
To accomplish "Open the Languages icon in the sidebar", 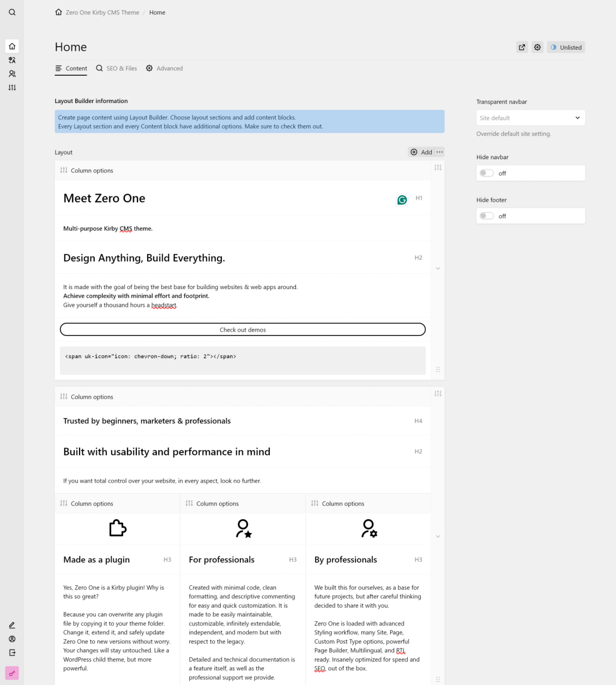I will [x=12, y=60].
